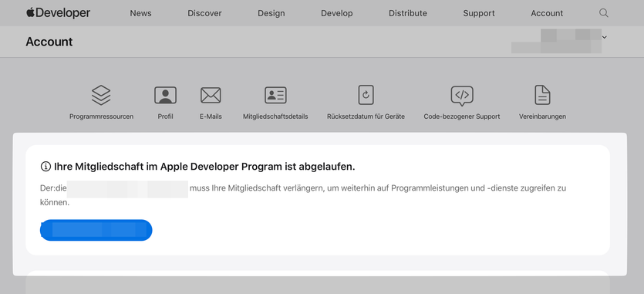Open Code-bezogener Support code bubble icon
The width and height of the screenshot is (644, 294).
462,96
